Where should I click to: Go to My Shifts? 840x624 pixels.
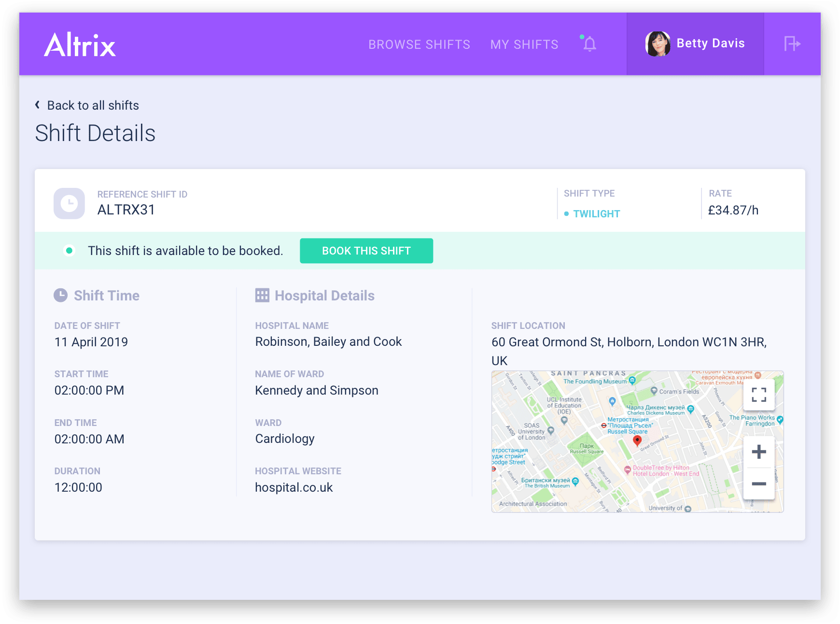pos(524,44)
